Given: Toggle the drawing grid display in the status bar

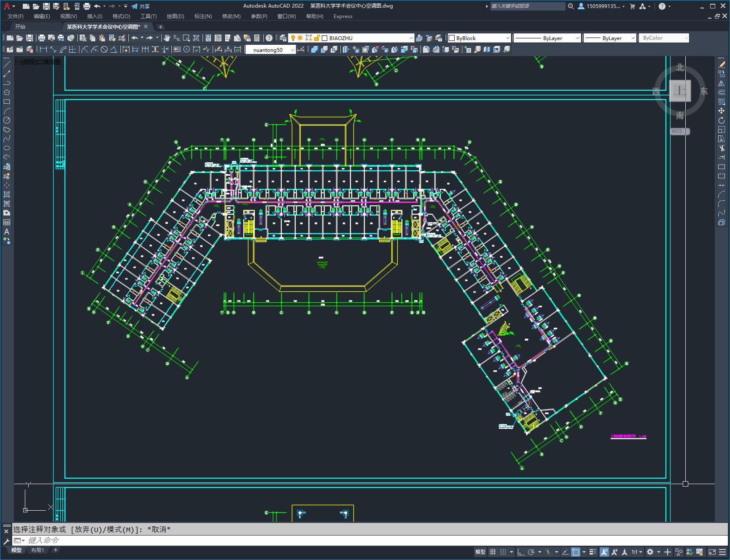Looking at the screenshot, I should tap(493, 552).
